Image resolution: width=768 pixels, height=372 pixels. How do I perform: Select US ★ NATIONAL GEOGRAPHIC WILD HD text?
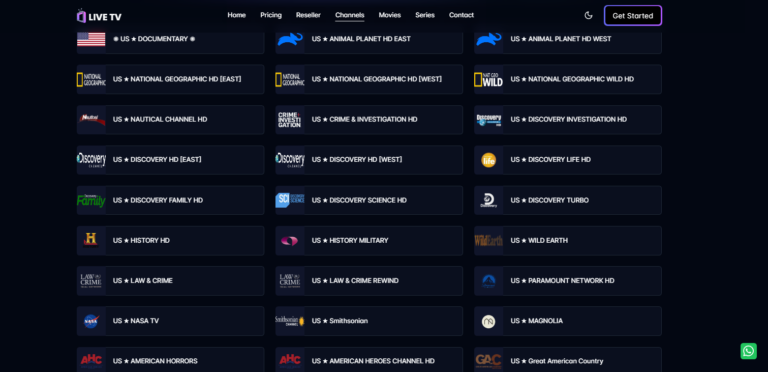point(572,79)
